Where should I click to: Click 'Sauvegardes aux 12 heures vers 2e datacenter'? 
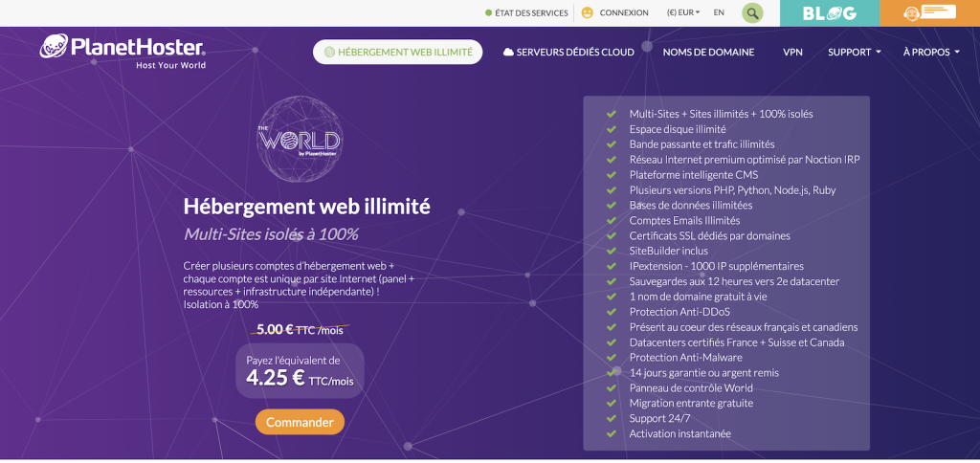tap(734, 281)
